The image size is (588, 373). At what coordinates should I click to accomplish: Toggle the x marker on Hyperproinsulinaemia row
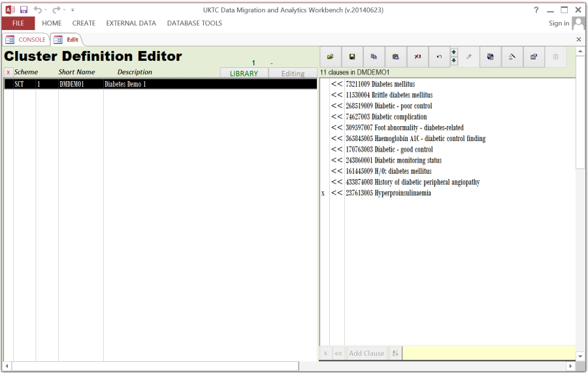323,193
